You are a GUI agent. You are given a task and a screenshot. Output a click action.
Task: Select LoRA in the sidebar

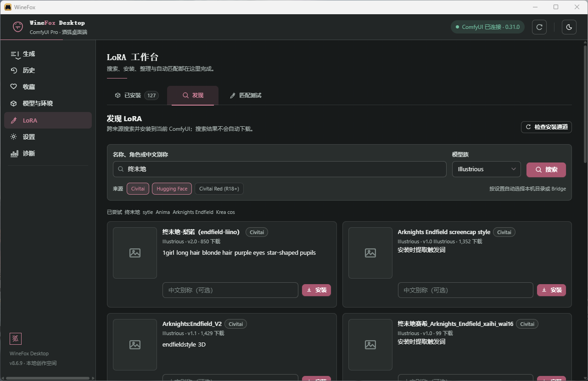(x=48, y=120)
